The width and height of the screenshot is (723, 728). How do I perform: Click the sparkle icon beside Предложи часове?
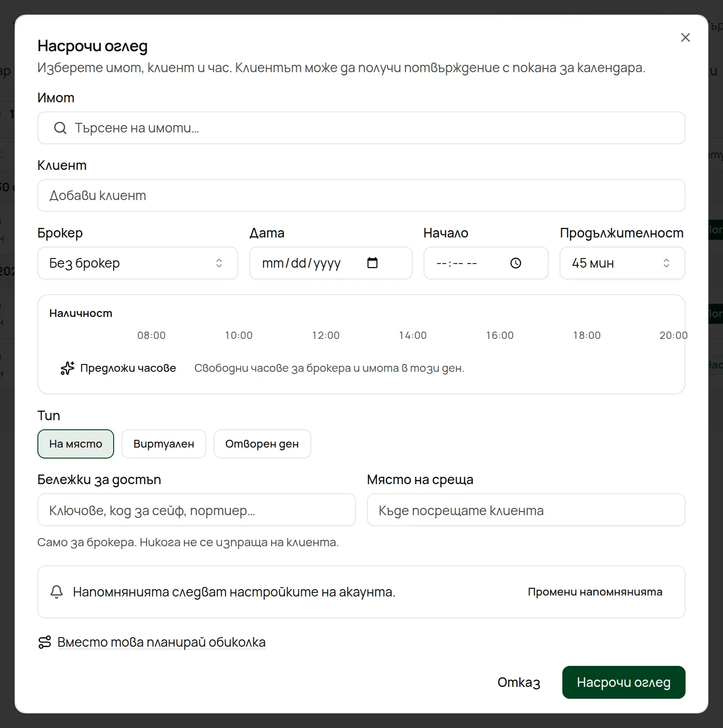(x=67, y=368)
